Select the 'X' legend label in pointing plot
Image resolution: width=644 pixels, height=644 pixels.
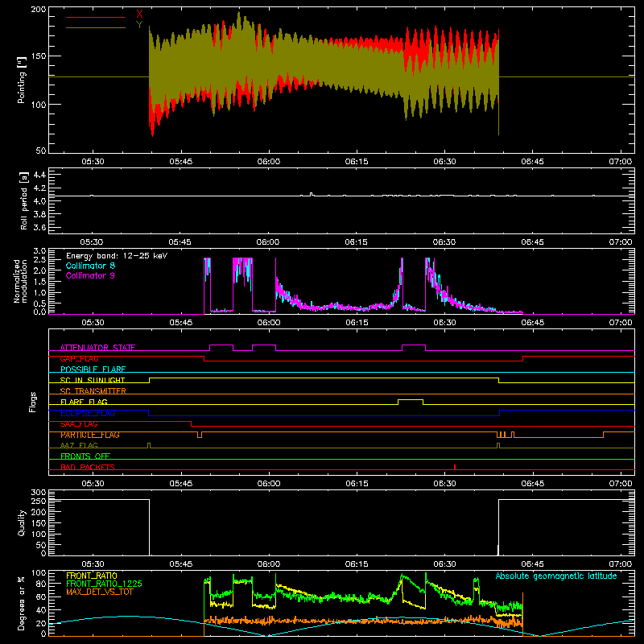[139, 14]
